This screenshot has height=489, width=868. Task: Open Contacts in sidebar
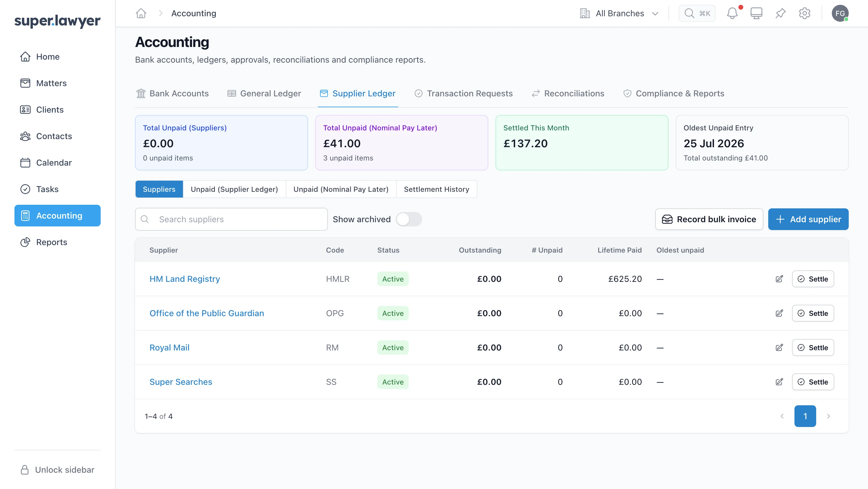(57, 136)
